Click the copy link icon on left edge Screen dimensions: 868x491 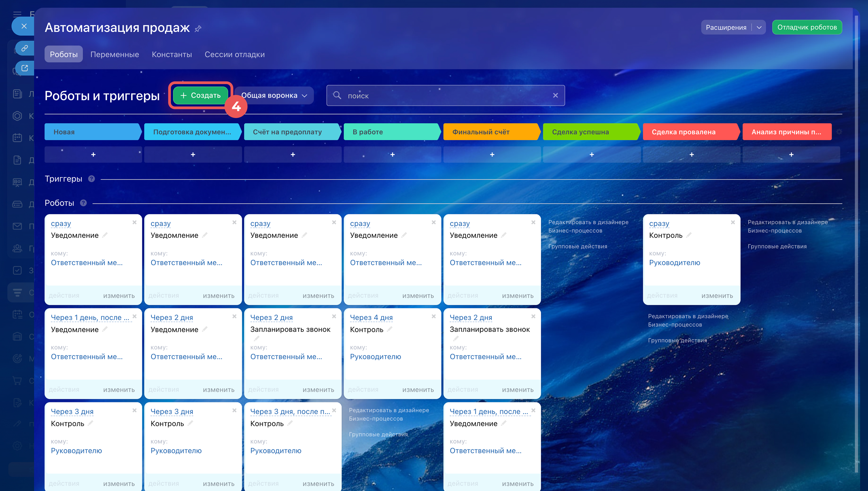pyautogui.click(x=25, y=48)
